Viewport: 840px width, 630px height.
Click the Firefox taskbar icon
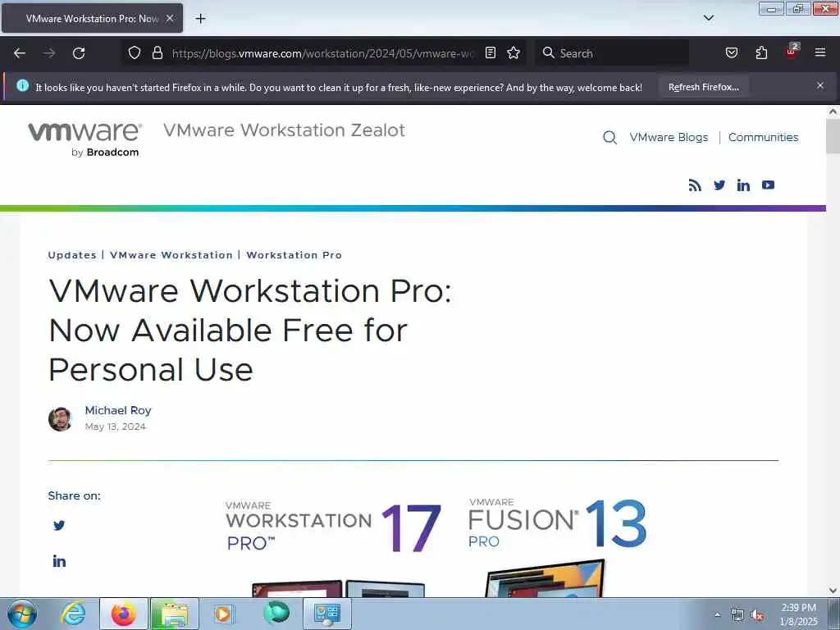(123, 614)
